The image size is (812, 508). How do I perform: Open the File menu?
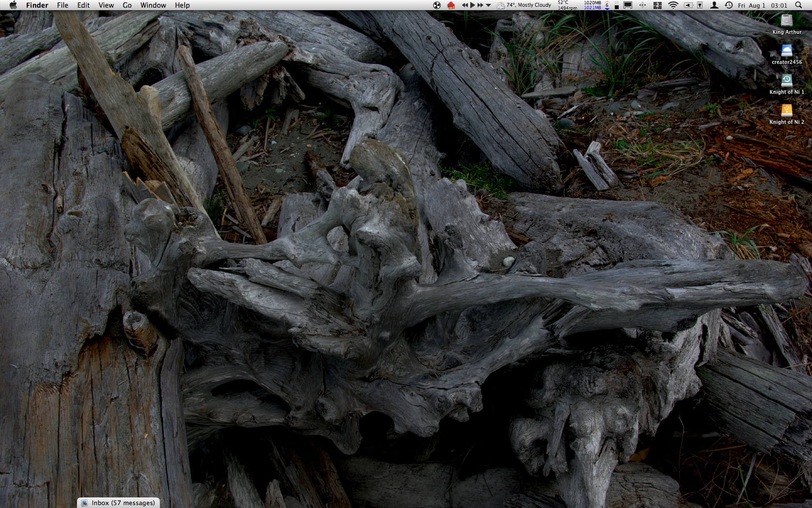point(62,5)
